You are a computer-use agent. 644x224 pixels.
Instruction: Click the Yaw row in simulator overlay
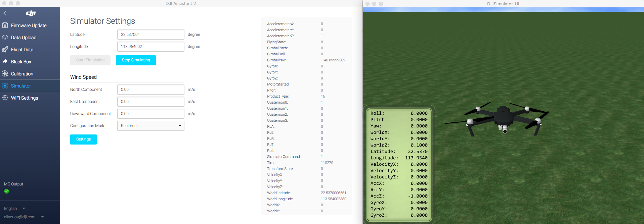pos(399,126)
